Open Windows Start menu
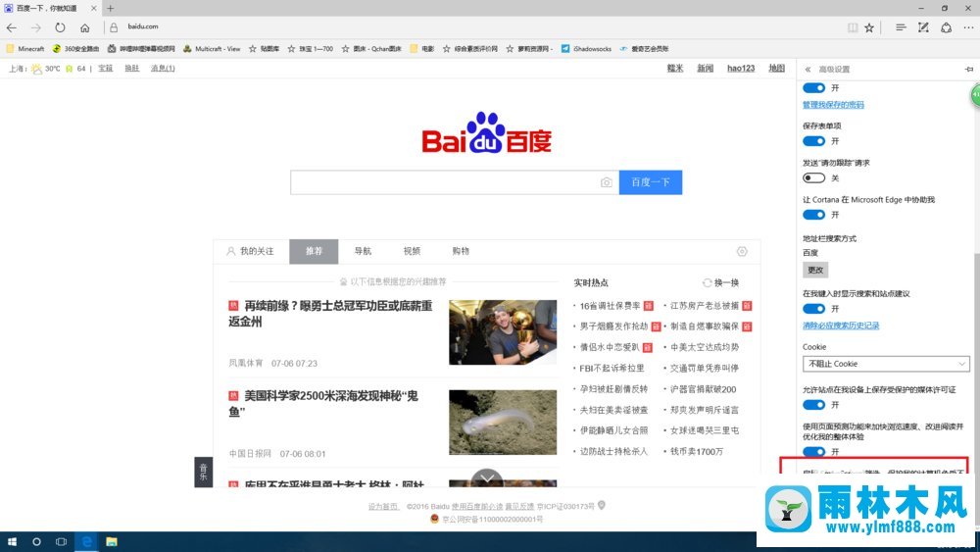The image size is (980, 552). pyautogui.click(x=12, y=541)
